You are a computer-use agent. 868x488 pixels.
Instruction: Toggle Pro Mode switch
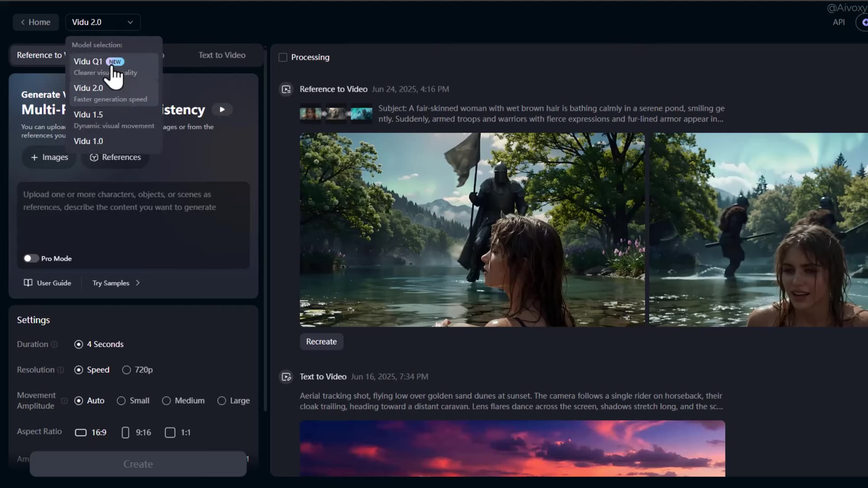[31, 258]
